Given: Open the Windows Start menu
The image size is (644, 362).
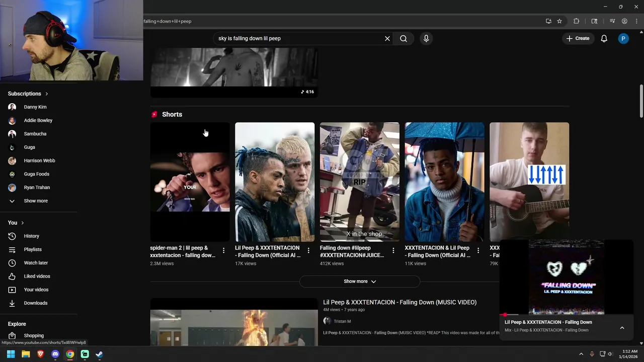Looking at the screenshot, I should coord(11,354).
